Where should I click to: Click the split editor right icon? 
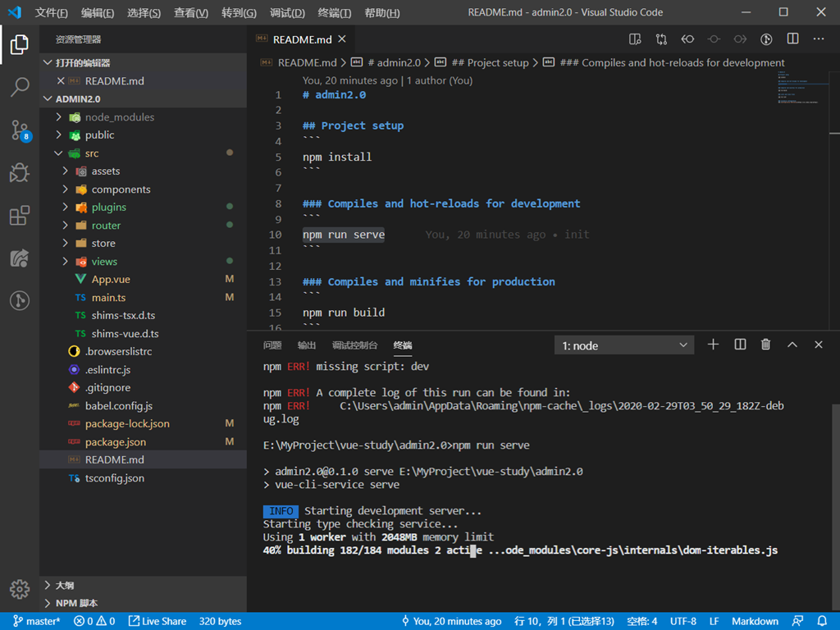coord(792,39)
